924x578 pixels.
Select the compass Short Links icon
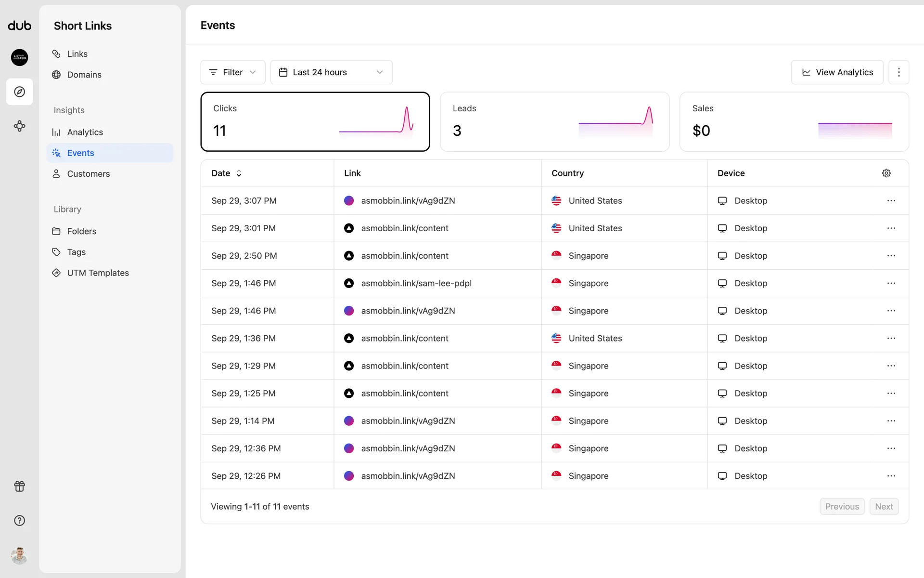pos(19,92)
